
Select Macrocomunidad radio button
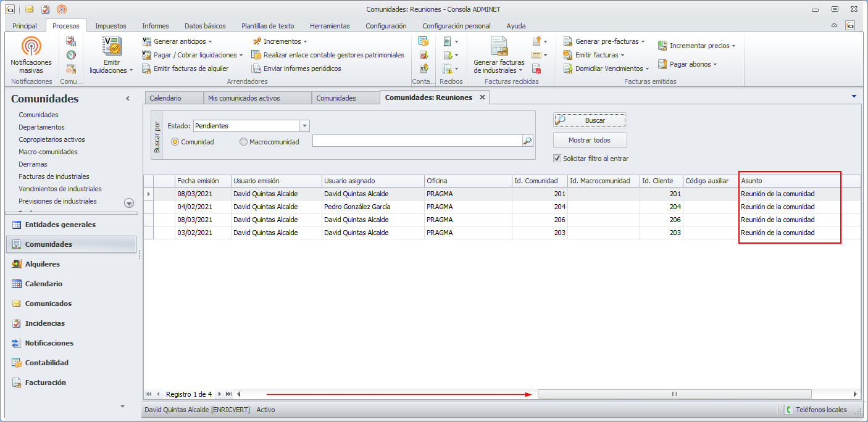click(x=243, y=142)
